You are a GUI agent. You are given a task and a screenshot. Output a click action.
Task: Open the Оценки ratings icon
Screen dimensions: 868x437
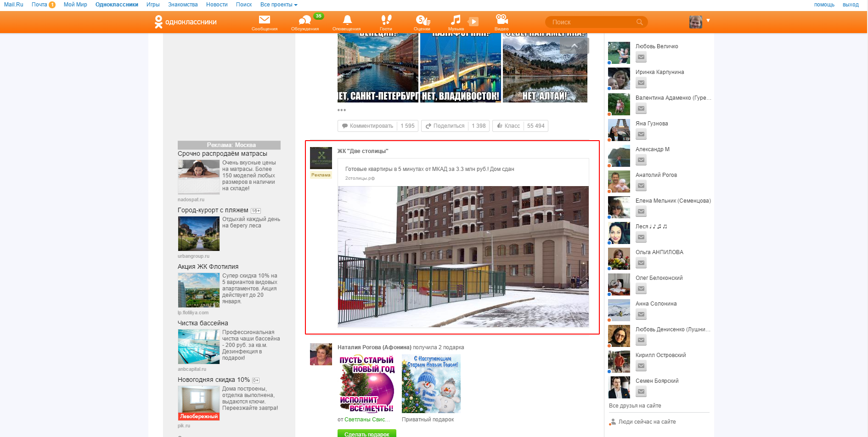(x=422, y=21)
